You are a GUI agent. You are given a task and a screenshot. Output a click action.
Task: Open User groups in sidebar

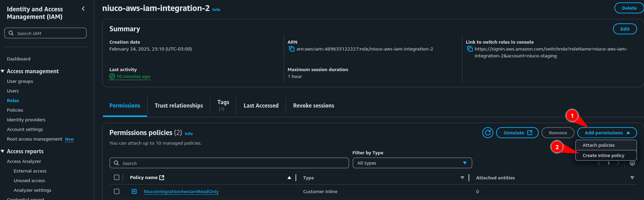(x=20, y=81)
